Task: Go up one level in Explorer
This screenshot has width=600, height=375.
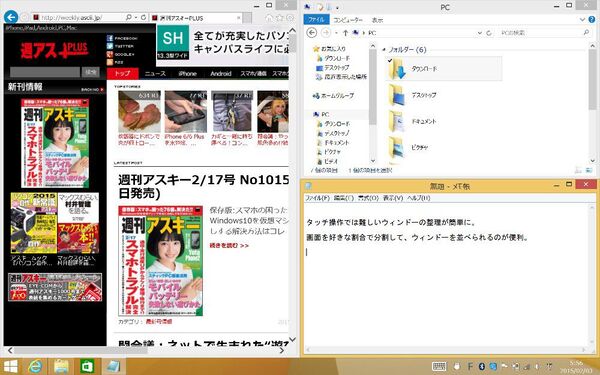Action: 346,33
